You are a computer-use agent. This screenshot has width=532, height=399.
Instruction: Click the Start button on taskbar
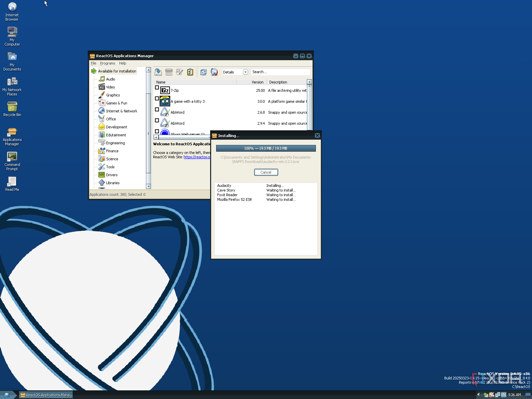point(7,395)
